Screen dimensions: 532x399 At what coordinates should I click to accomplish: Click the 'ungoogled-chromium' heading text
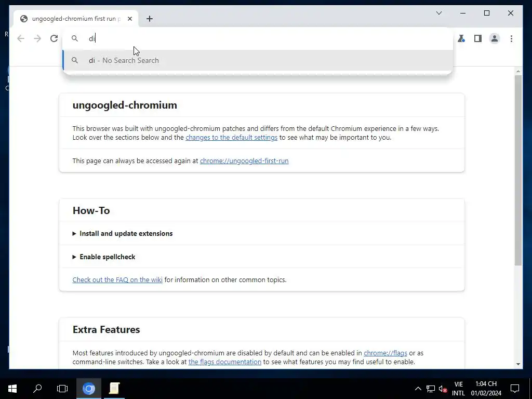125,105
